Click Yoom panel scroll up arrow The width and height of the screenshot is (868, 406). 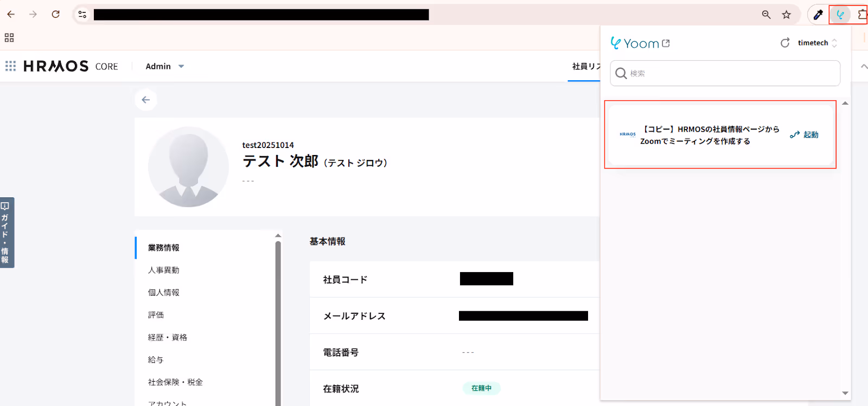(845, 103)
